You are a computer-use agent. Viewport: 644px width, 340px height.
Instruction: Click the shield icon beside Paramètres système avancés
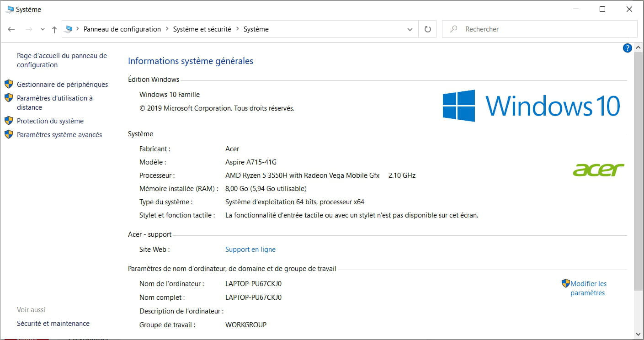[x=9, y=134]
